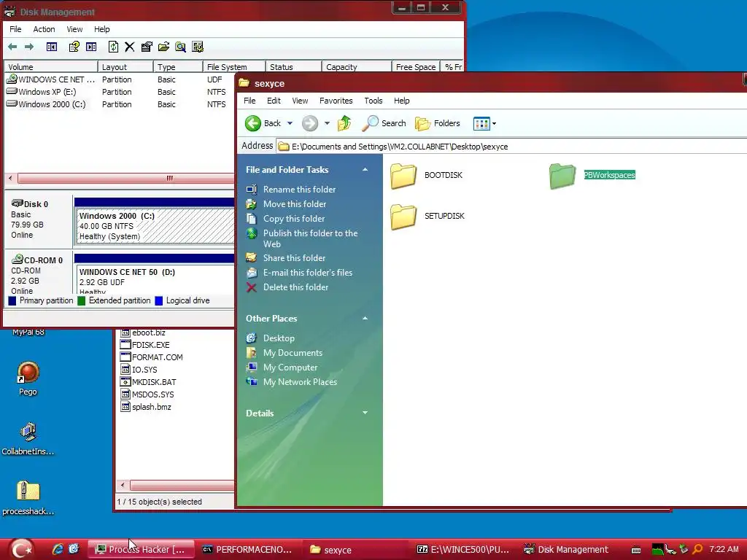Click Copy this folder task
Screen dimensions: 747x560
click(294, 219)
